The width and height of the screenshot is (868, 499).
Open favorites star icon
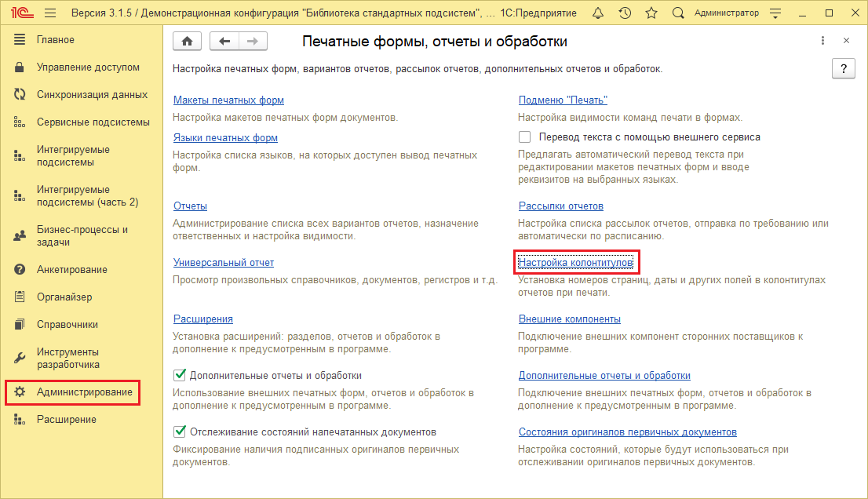pos(651,13)
